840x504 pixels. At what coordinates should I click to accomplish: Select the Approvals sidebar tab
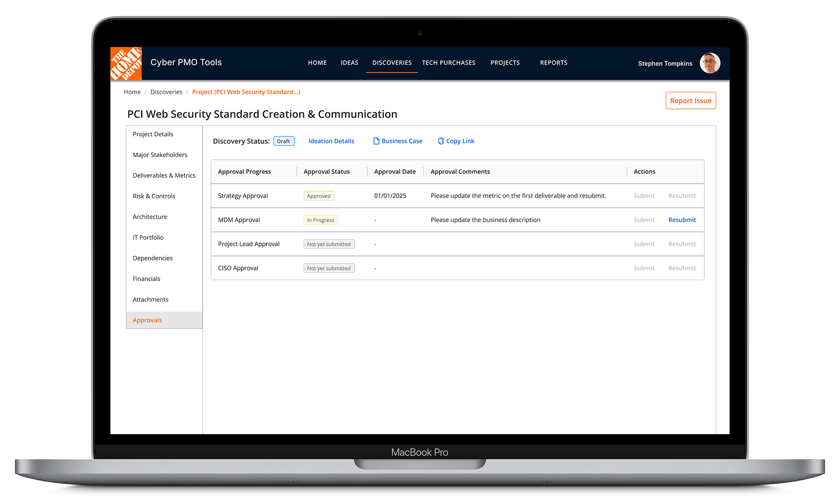pos(147,320)
